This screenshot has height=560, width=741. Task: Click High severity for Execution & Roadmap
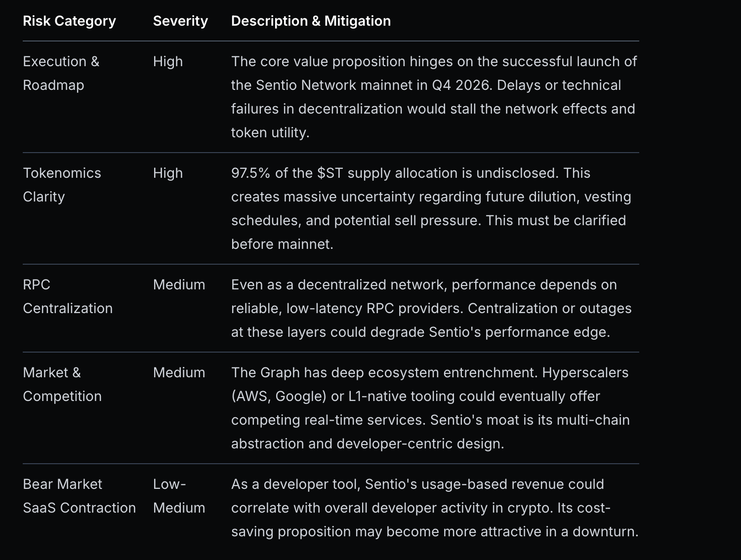pyautogui.click(x=168, y=61)
